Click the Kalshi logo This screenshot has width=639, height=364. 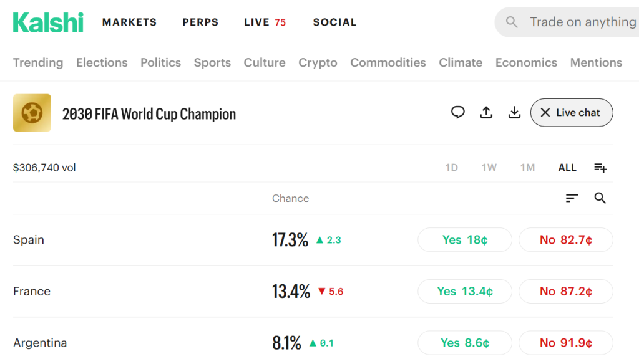(x=48, y=22)
